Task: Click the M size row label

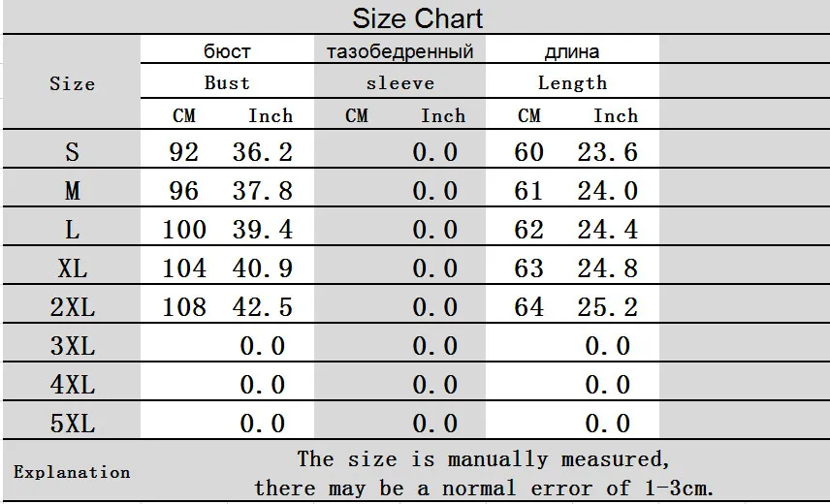Action: [x=73, y=190]
